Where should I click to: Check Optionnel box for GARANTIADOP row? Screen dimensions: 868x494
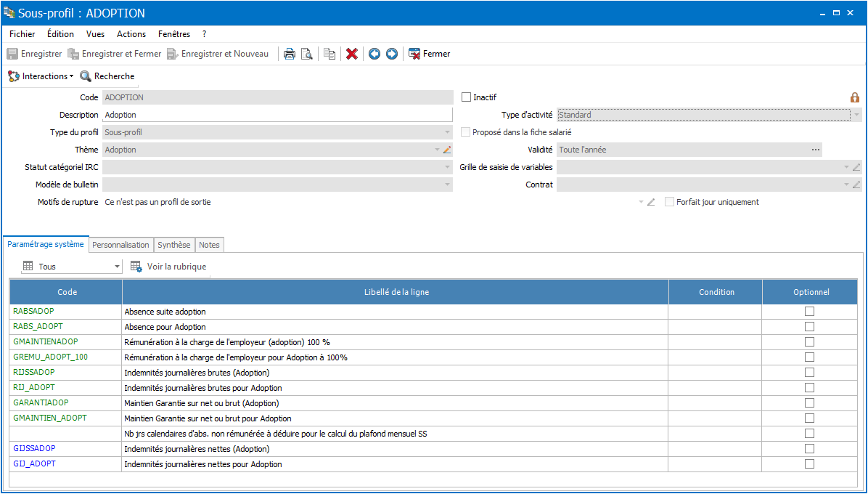809,402
